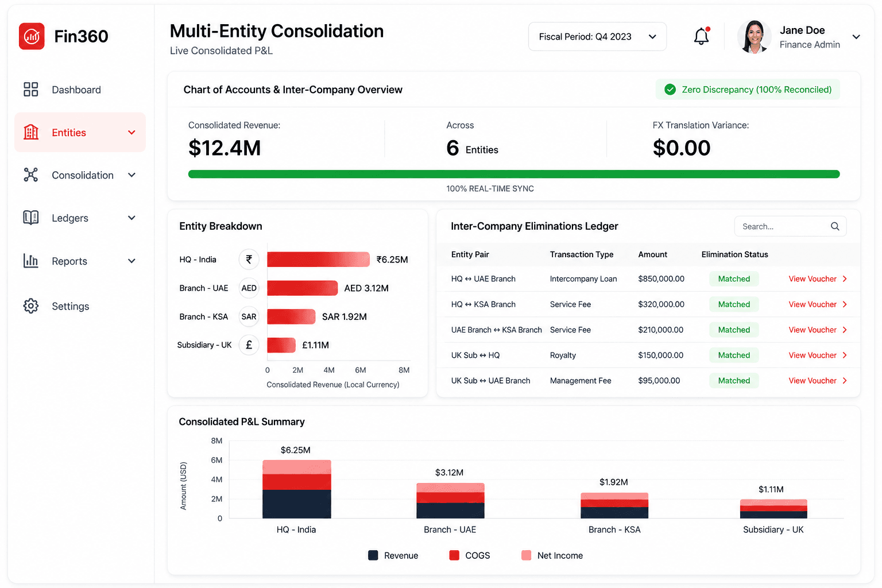Image resolution: width=882 pixels, height=588 pixels.
Task: Click the Matched badge for Intercompany Loan
Action: click(x=734, y=279)
